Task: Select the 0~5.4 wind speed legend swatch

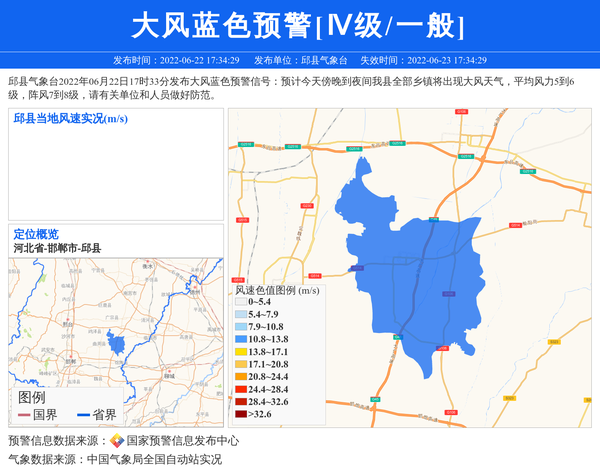Action: tap(240, 301)
